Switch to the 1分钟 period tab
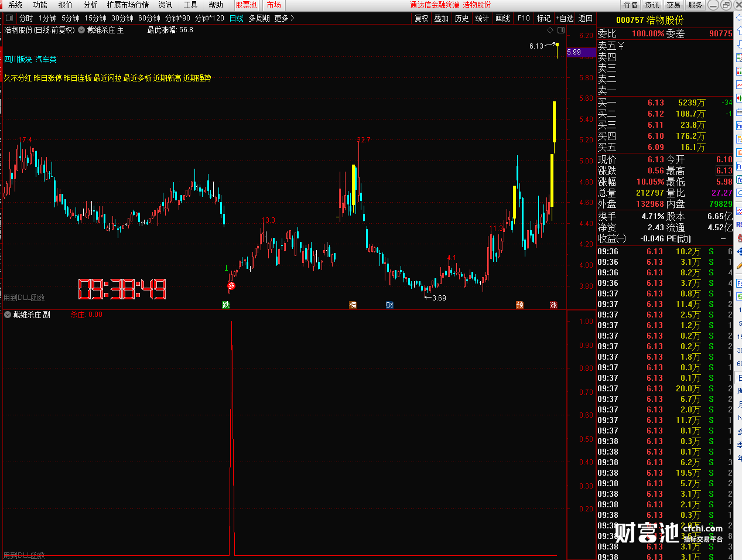Screen dimensions: 742x560 click(x=47, y=18)
